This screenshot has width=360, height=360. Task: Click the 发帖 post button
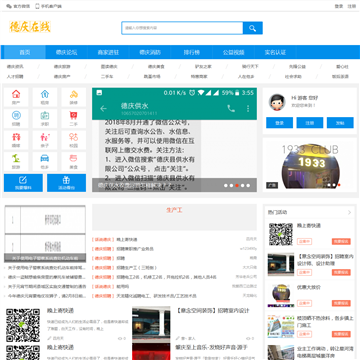(x=340, y=123)
